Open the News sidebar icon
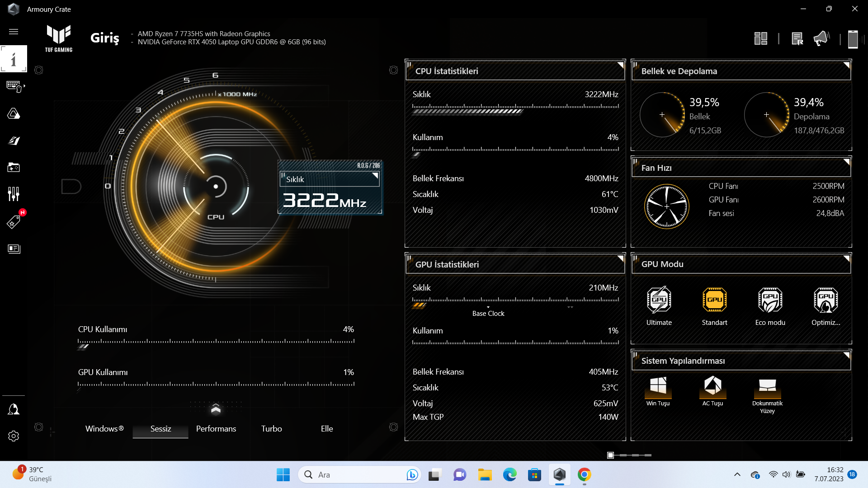This screenshot has width=868, height=488. 14,249
